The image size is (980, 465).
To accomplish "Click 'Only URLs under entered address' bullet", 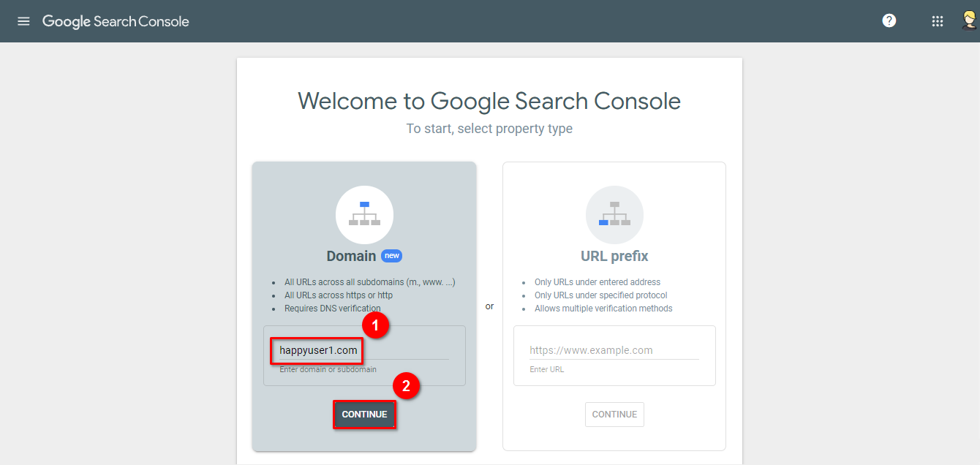I will click(598, 282).
